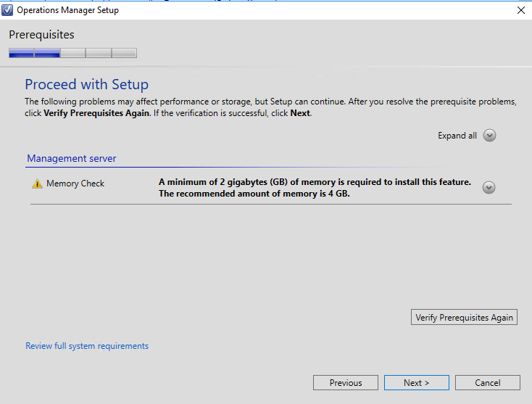Continue setup with Next button
Image resolution: width=532 pixels, height=404 pixels.
(x=416, y=383)
